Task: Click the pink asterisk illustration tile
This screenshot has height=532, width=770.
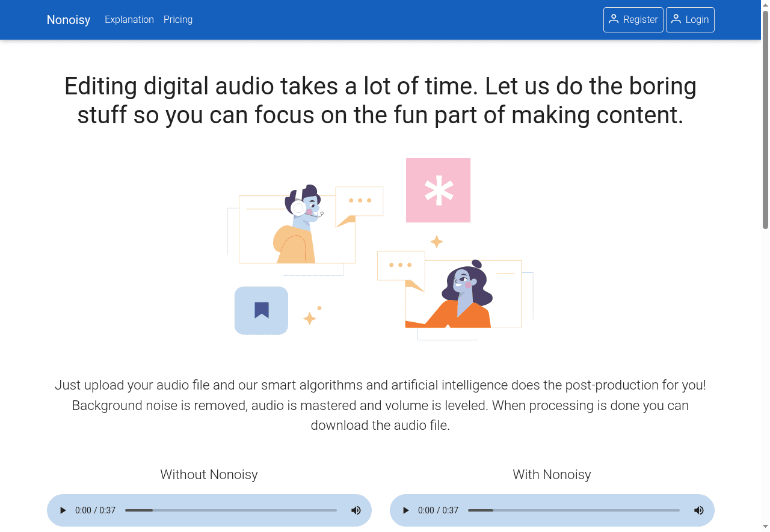Action: click(x=438, y=190)
